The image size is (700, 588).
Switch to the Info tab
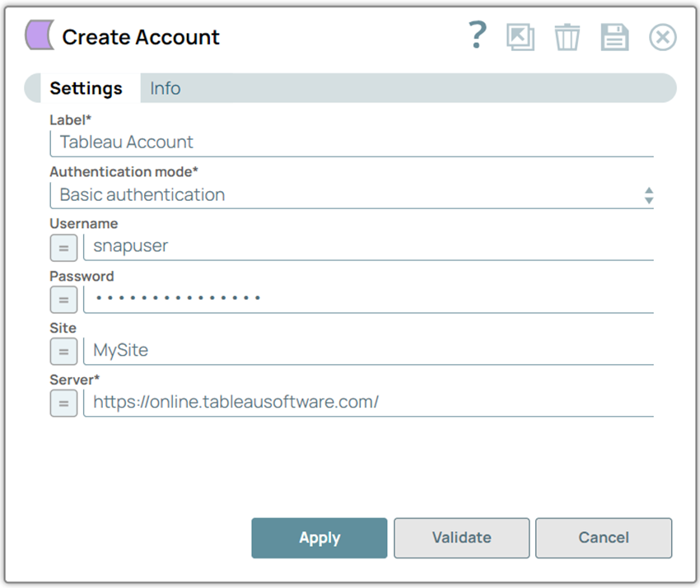165,88
